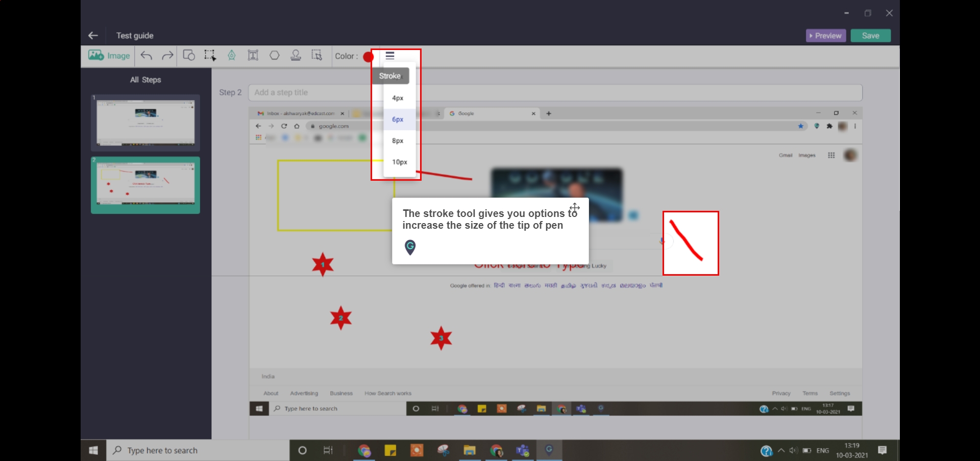Open Microsoft Teams from the taskbar
Screen dimensions: 980x461
pyautogui.click(x=523, y=450)
